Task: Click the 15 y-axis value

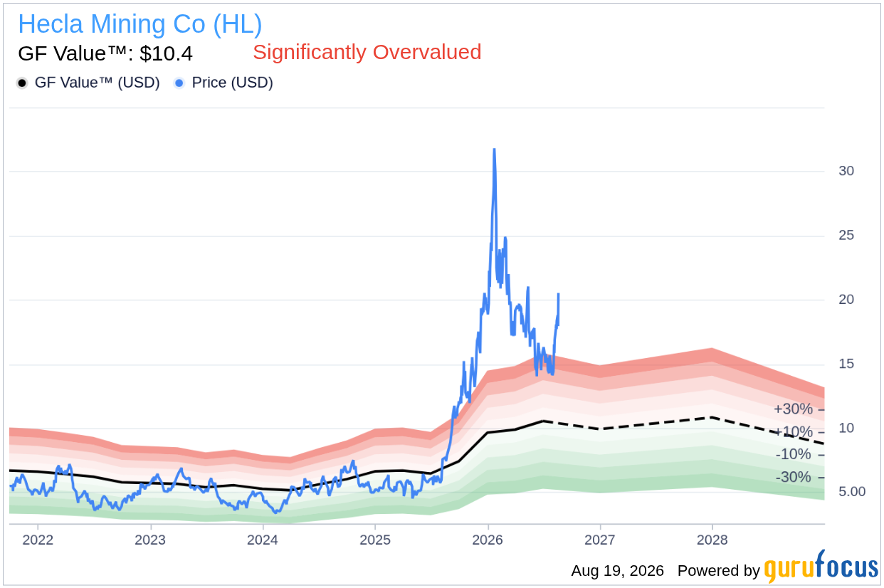Action: point(846,364)
